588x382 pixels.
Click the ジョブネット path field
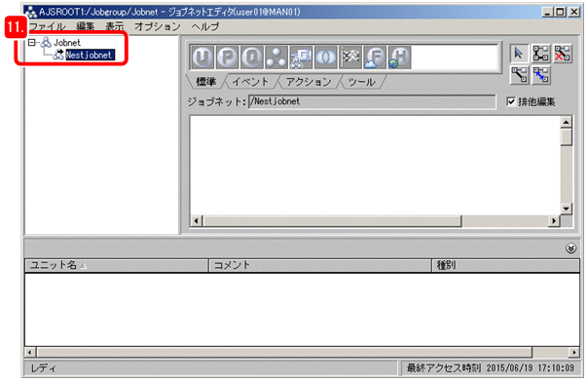pos(372,101)
